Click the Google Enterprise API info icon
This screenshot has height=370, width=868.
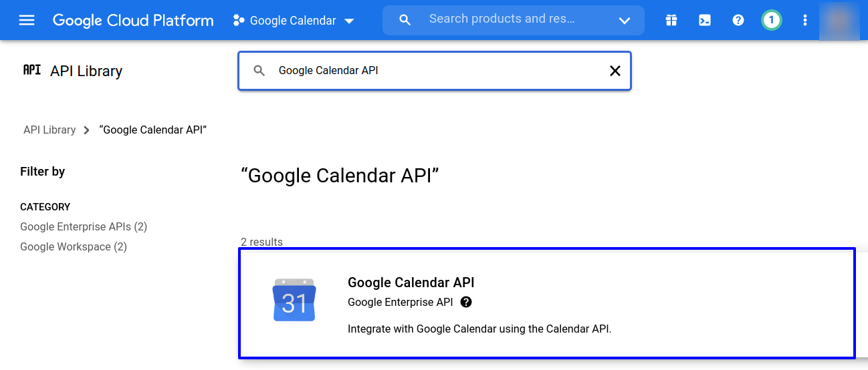click(x=466, y=302)
